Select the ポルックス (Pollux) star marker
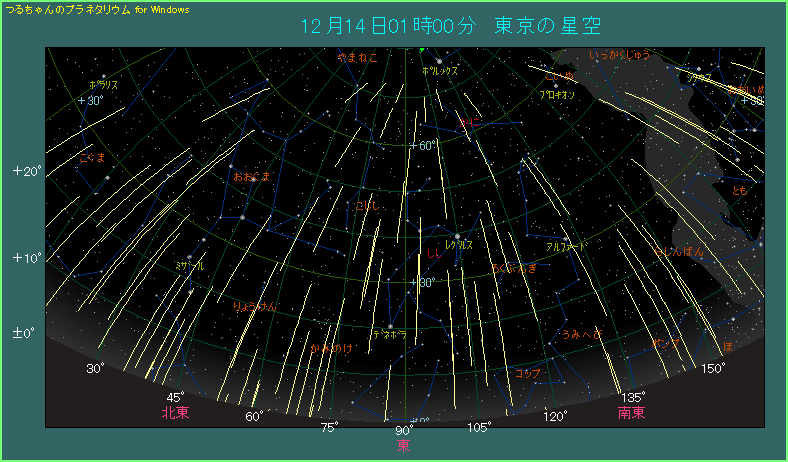The width and height of the screenshot is (788, 462). pyautogui.click(x=438, y=62)
